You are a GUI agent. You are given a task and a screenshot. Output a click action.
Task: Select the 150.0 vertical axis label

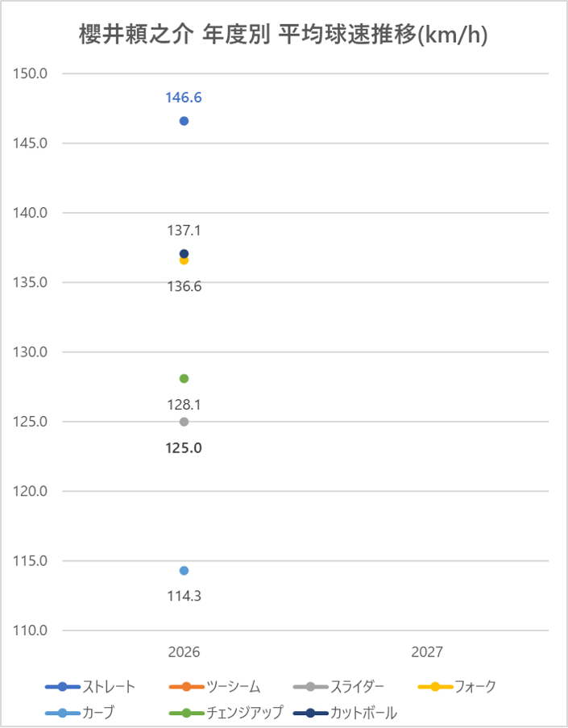(32, 74)
